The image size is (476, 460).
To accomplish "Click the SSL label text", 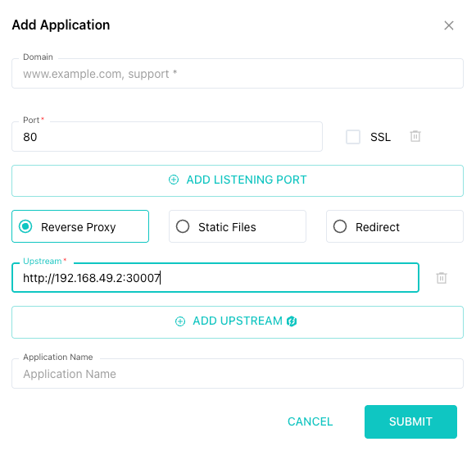I will point(380,137).
